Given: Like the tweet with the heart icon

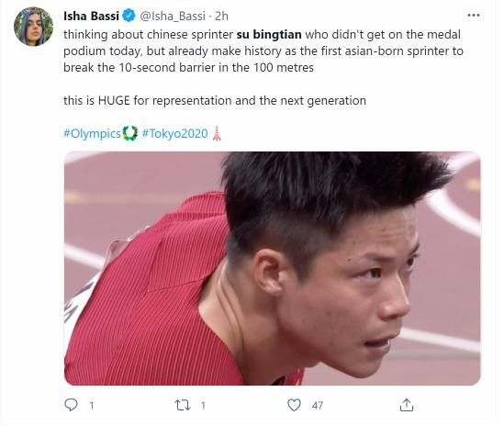Looking at the screenshot, I should click(294, 405).
